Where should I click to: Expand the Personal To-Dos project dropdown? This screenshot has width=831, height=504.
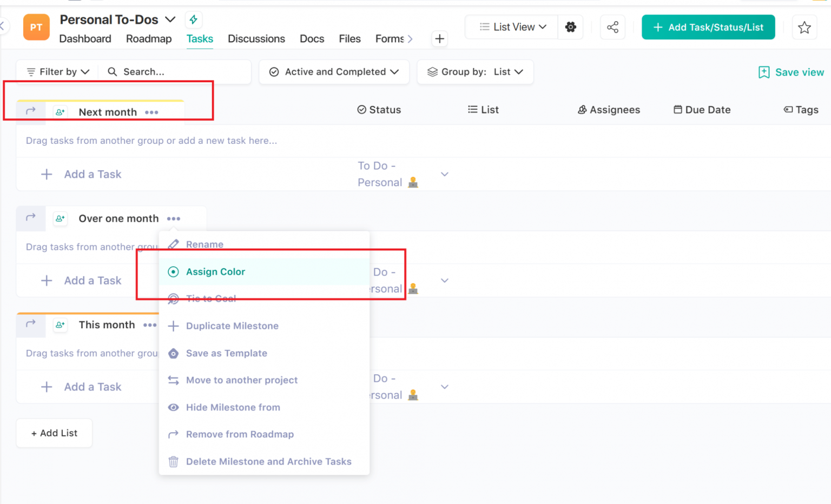tap(170, 19)
